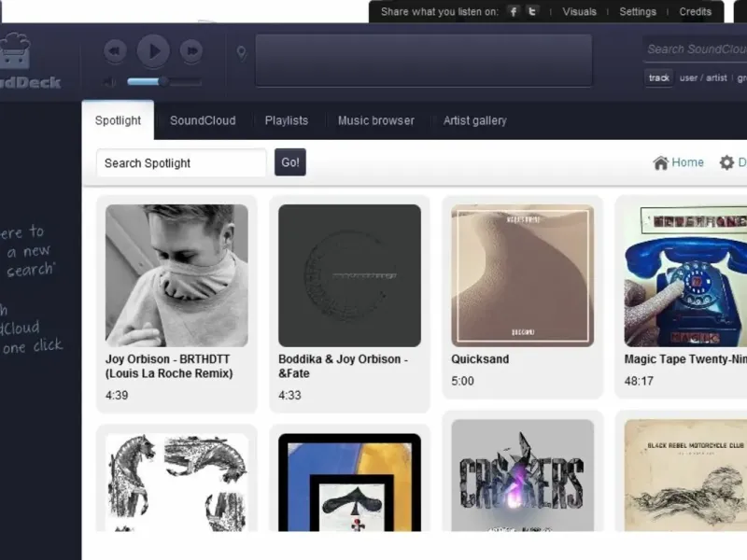The image size is (747, 560).
Task: Open the spade card artwork thumbnail
Action: (x=349, y=482)
